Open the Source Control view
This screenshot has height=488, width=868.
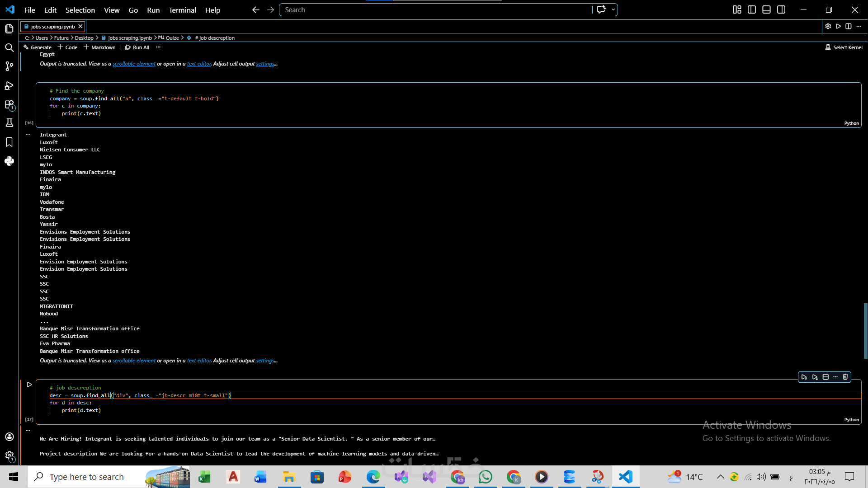pos(9,66)
